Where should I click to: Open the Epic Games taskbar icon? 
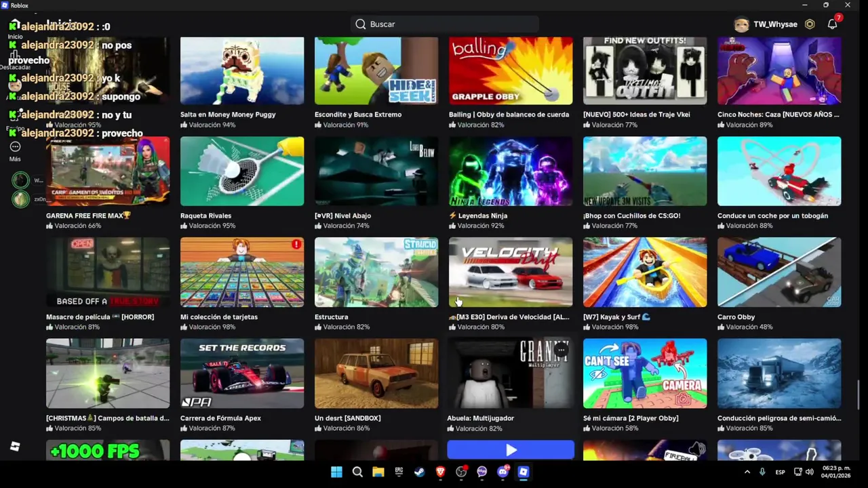click(x=399, y=472)
